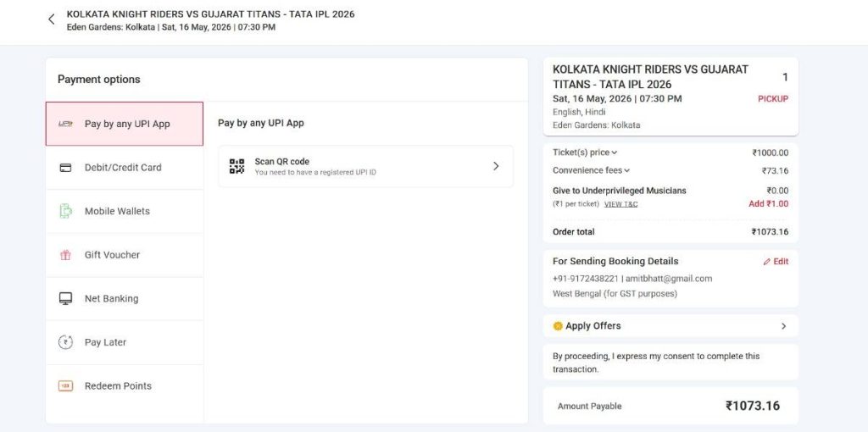Expand Convenience fees breakdown
The height and width of the screenshot is (432, 868).
591,170
